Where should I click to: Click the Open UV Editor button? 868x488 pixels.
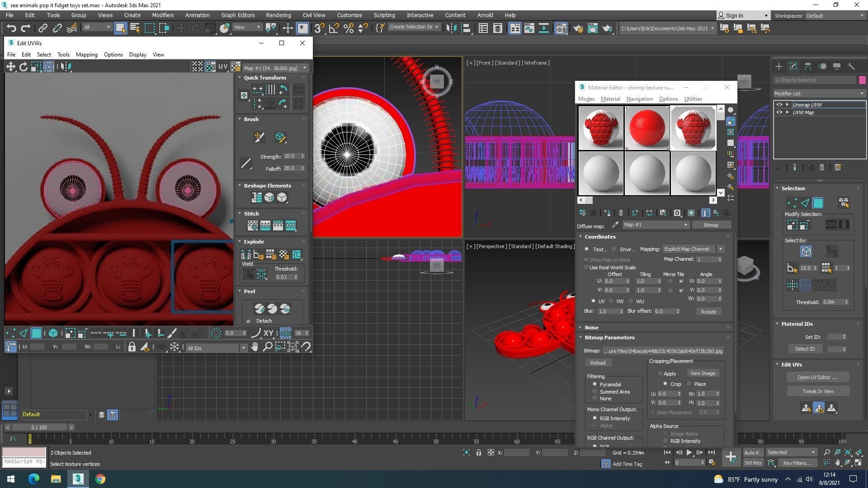click(x=817, y=377)
